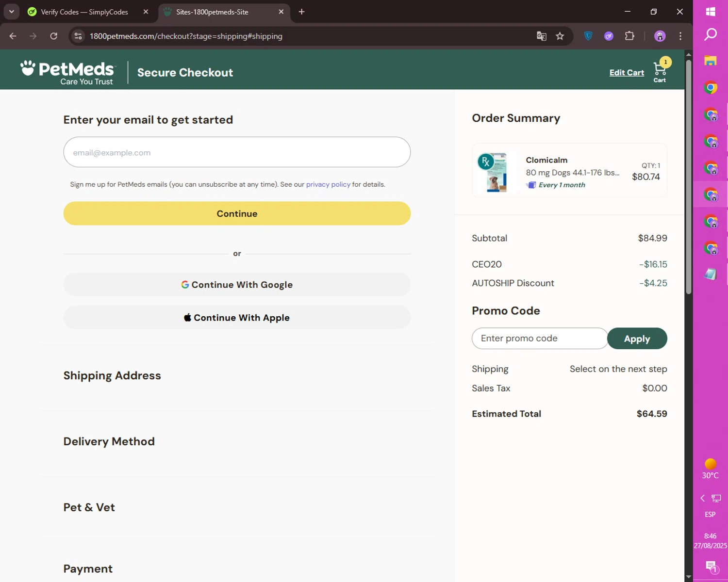Click the Payment section heading
728x582 pixels.
[x=88, y=569]
